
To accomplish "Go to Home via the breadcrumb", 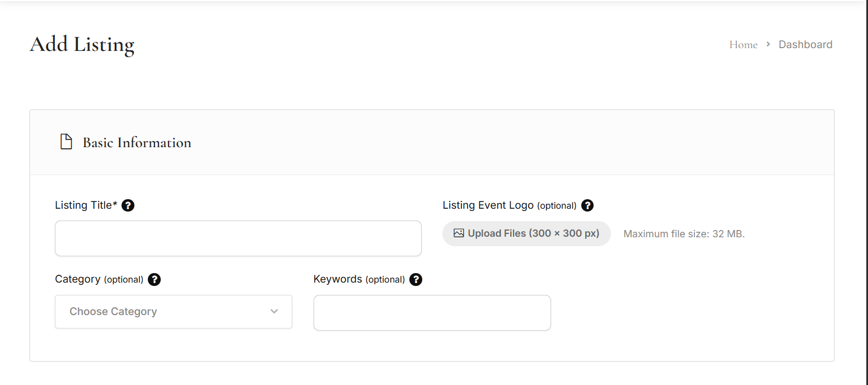I will [743, 45].
